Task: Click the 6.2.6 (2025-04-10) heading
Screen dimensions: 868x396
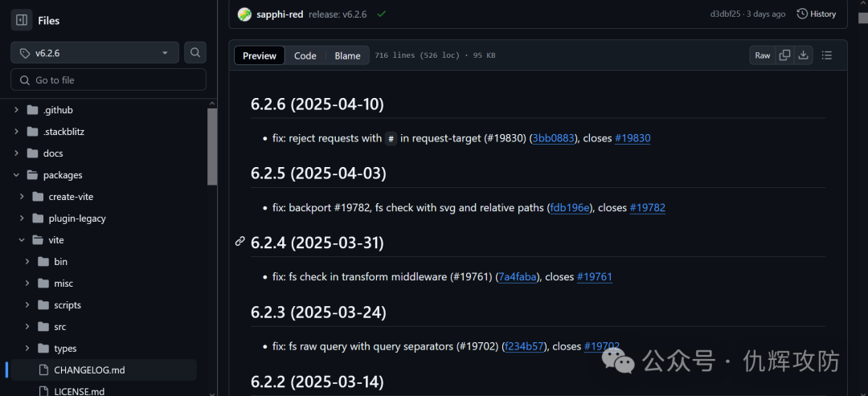Action: click(x=317, y=104)
